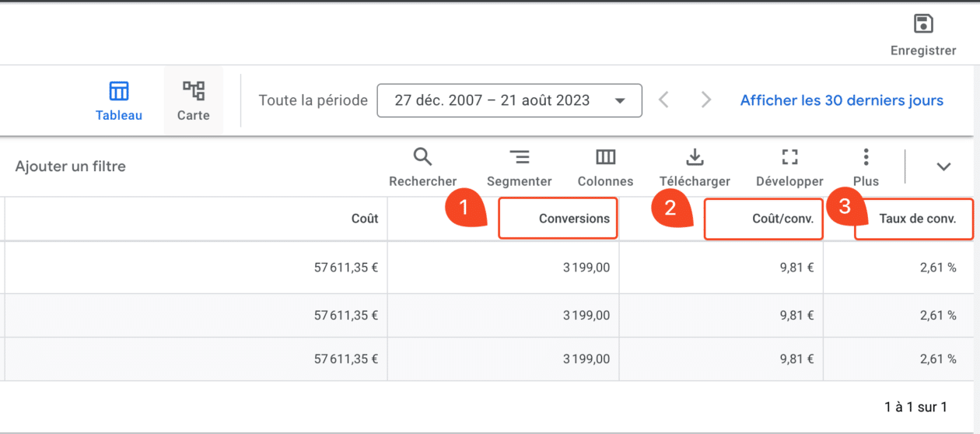Go to previous date period arrow

pyautogui.click(x=663, y=100)
